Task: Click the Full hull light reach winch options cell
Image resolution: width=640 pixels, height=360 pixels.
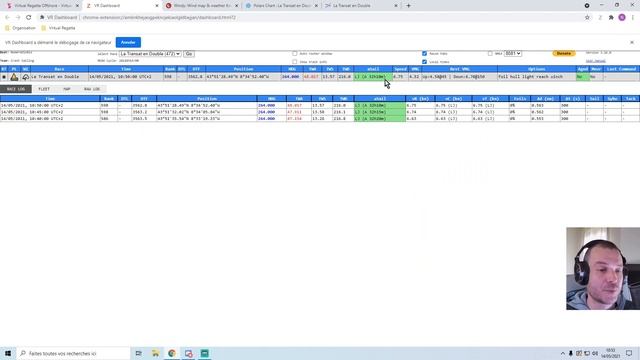Action: click(536, 77)
